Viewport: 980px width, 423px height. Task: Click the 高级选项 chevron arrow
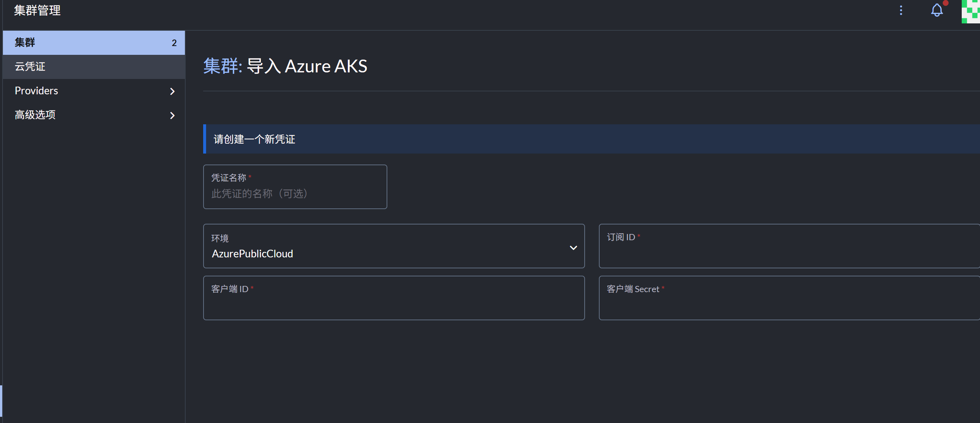172,116
